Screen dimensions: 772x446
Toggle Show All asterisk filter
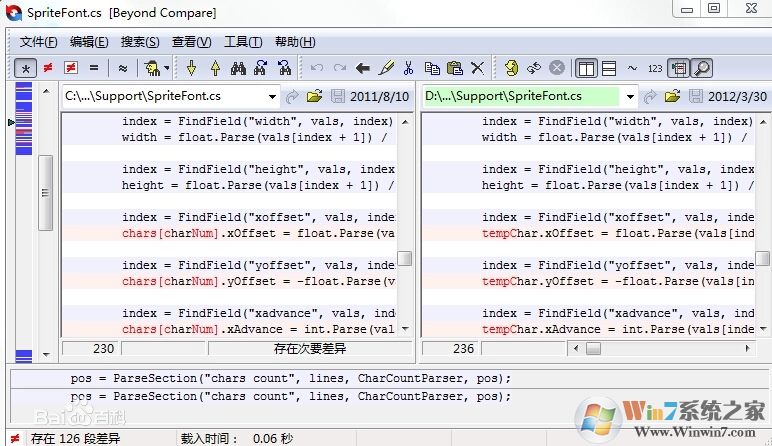[x=26, y=68]
